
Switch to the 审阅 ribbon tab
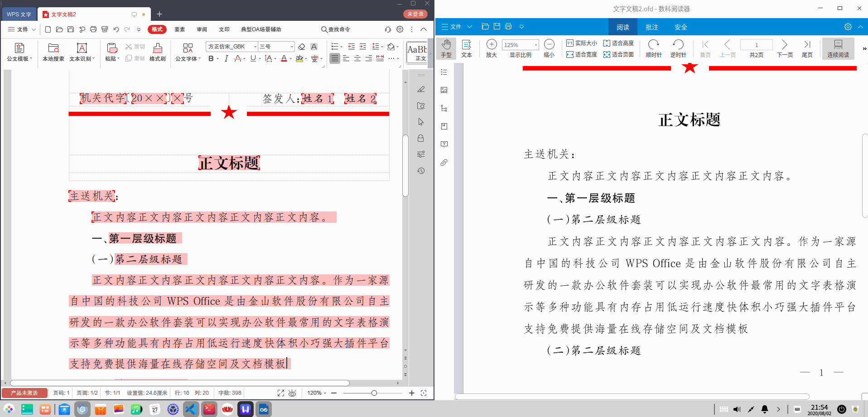pyautogui.click(x=202, y=29)
